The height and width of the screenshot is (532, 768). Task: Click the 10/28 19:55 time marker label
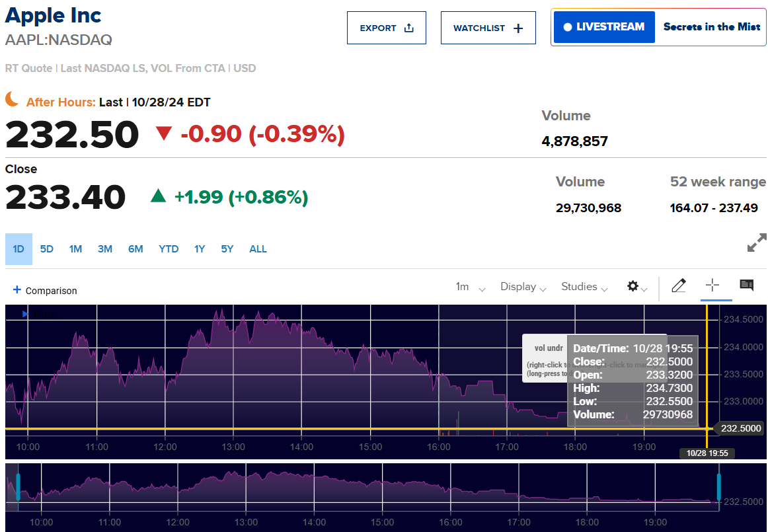[707, 453]
